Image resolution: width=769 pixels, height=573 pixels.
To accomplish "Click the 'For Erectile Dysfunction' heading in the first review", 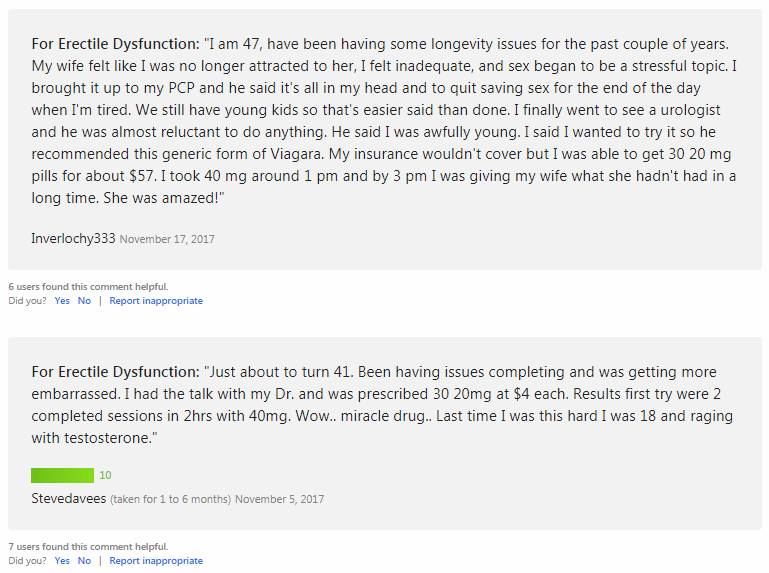I will [x=115, y=44].
